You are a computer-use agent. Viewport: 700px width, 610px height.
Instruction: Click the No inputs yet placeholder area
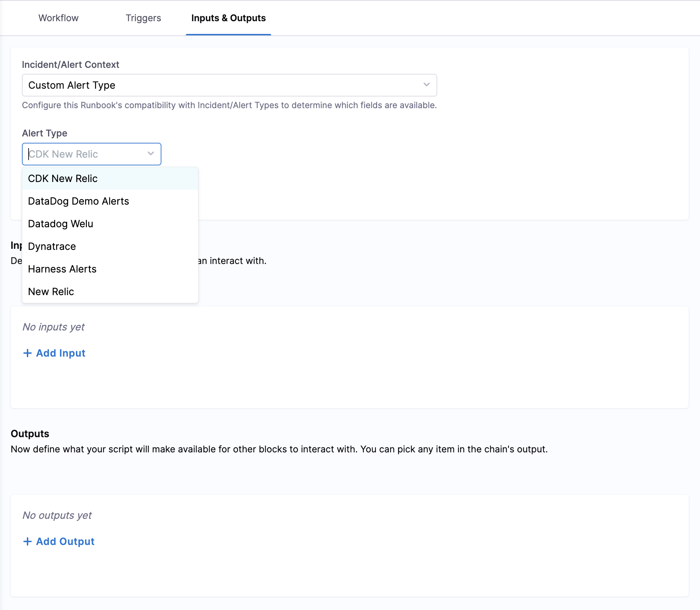click(x=53, y=327)
